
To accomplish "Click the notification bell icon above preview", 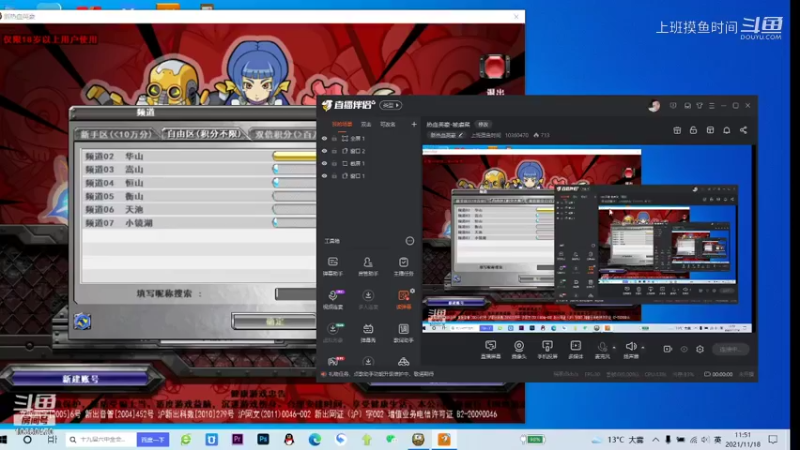I will click(x=727, y=131).
